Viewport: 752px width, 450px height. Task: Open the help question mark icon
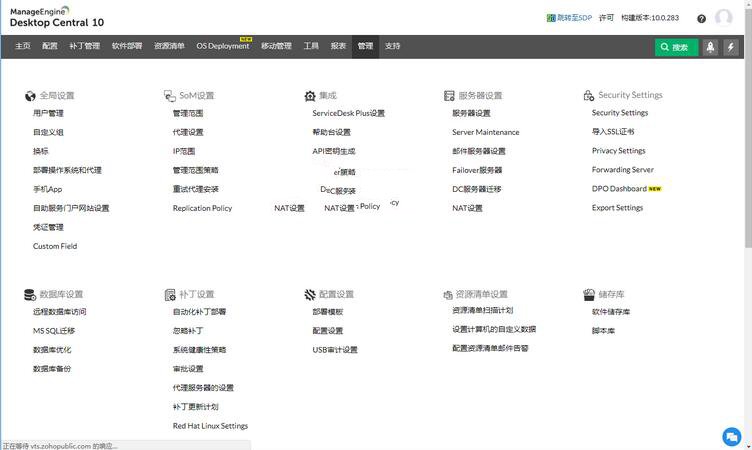pos(701,19)
